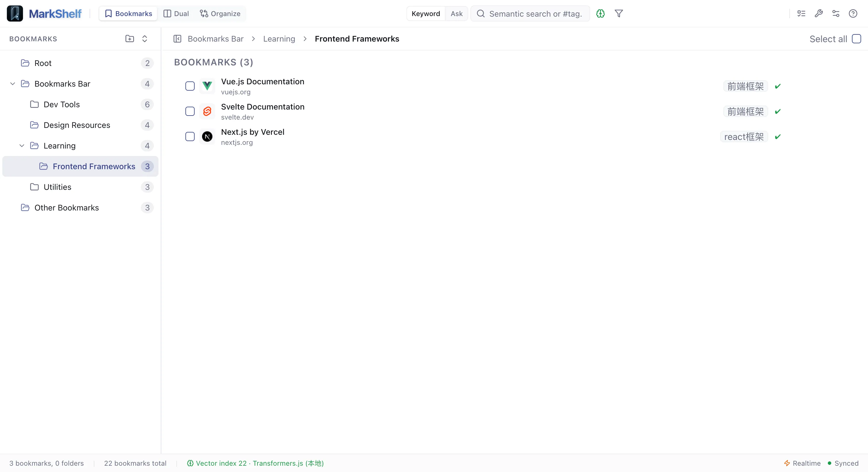Open the settings preferences panel

click(x=836, y=13)
